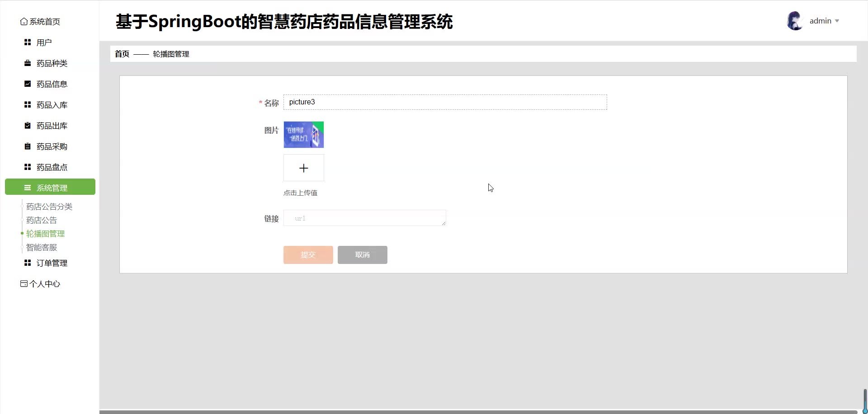Select 智能客服 submenu item
The image size is (868, 414).
click(x=42, y=247)
